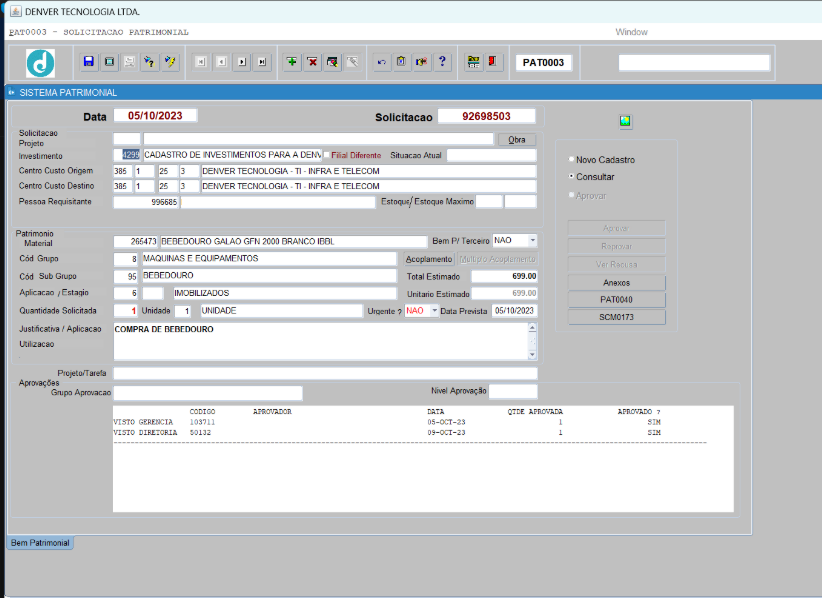The width and height of the screenshot is (822, 598).
Task: Click the Save (floppy disk) toolbar icon
Action: 89,62
